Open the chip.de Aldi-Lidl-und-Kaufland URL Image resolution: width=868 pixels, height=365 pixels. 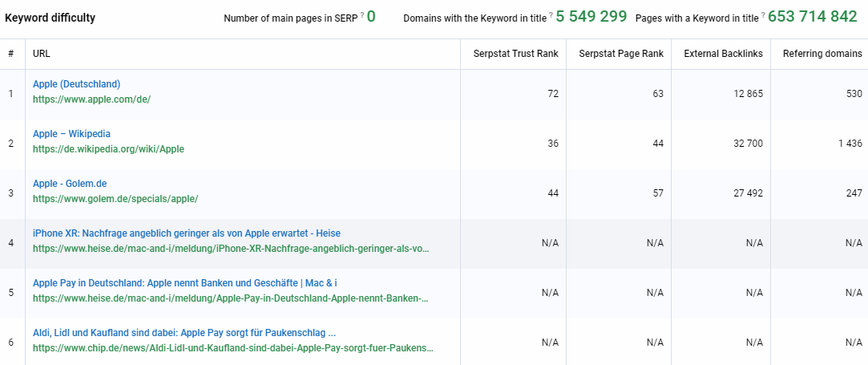coord(233,348)
